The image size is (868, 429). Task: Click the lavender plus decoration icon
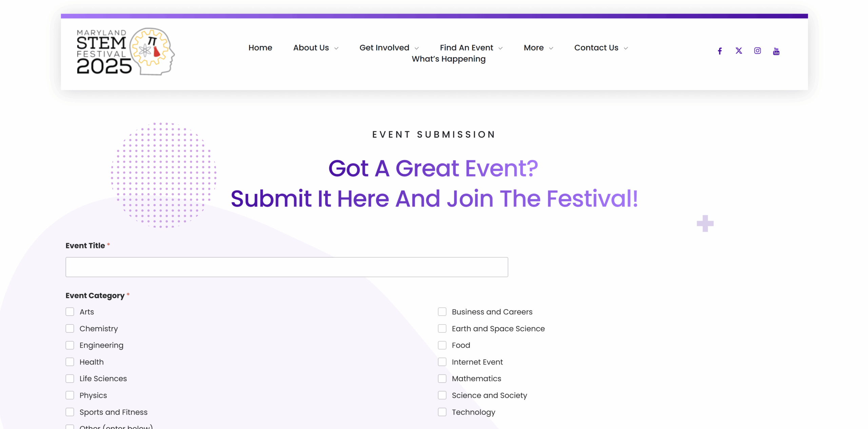point(705,223)
